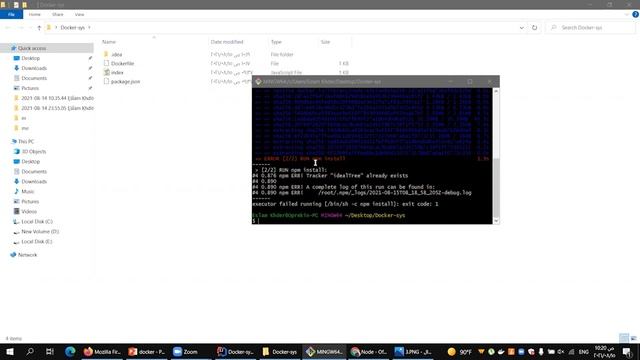Switch to details view layout icon
640x360 pixels.
coord(623,338)
